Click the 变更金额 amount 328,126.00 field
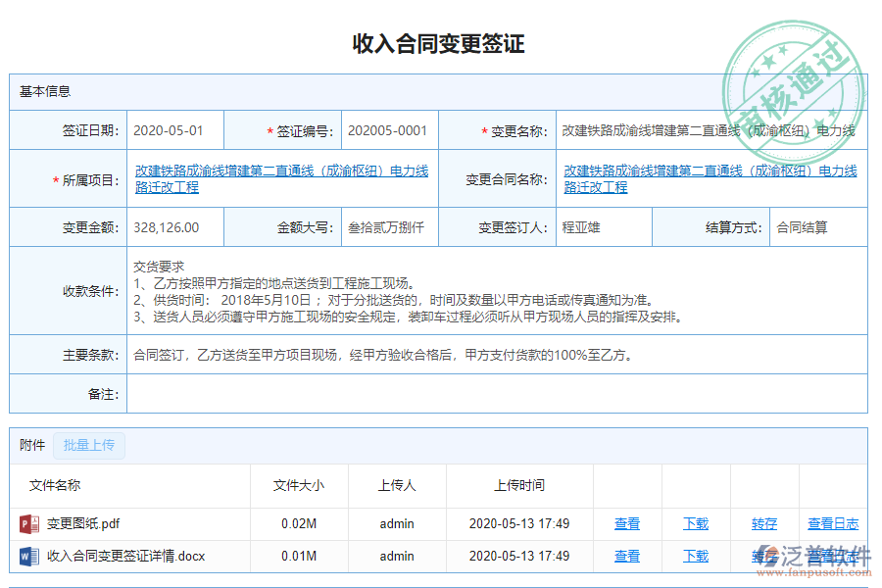This screenshot has height=588, width=882. pos(173,226)
